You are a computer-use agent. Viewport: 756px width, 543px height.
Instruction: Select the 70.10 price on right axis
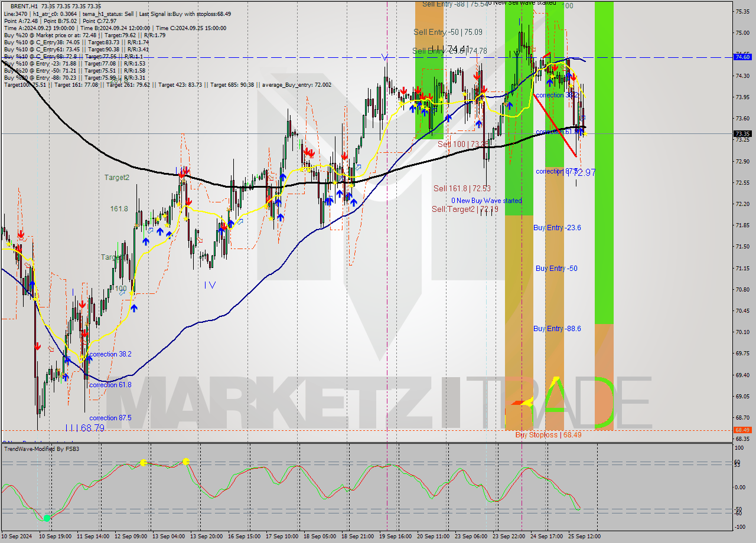tap(742, 332)
